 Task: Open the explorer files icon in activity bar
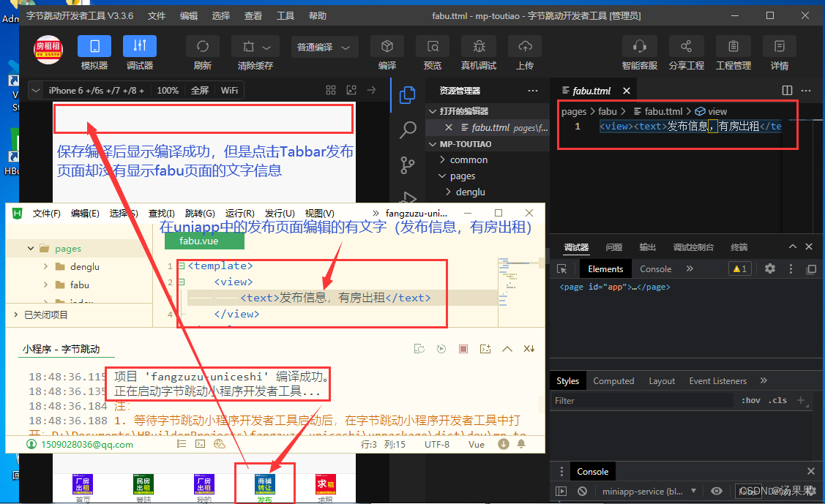[x=407, y=96]
